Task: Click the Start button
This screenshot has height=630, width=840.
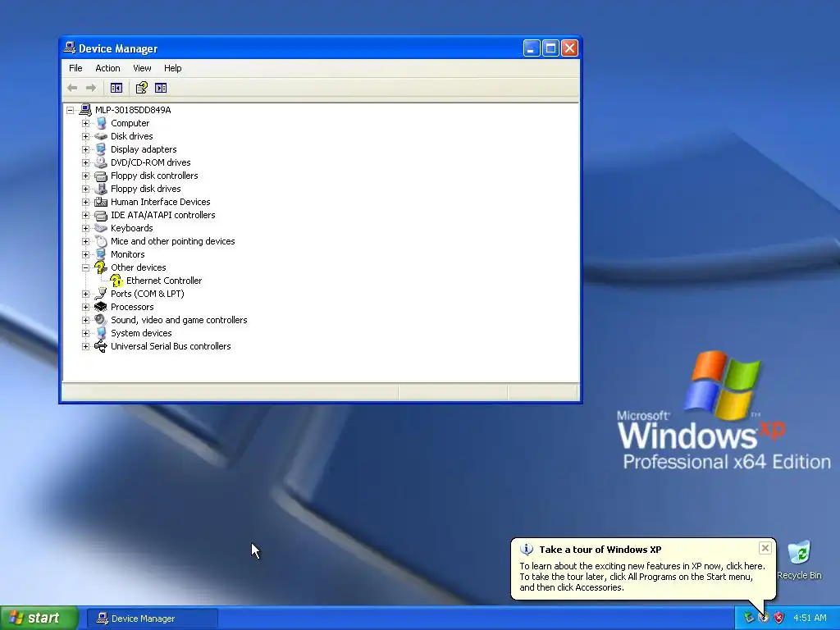Action: click(39, 619)
